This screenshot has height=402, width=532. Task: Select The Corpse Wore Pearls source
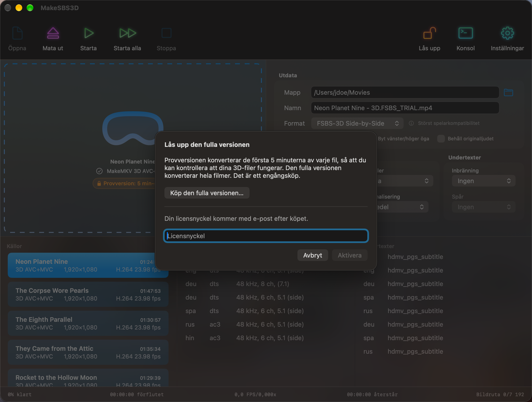tap(88, 294)
